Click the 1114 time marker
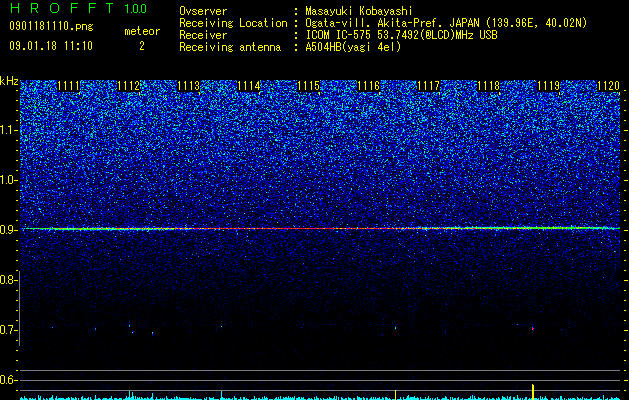Image resolution: width=629 pixels, height=400 pixels. click(x=249, y=86)
